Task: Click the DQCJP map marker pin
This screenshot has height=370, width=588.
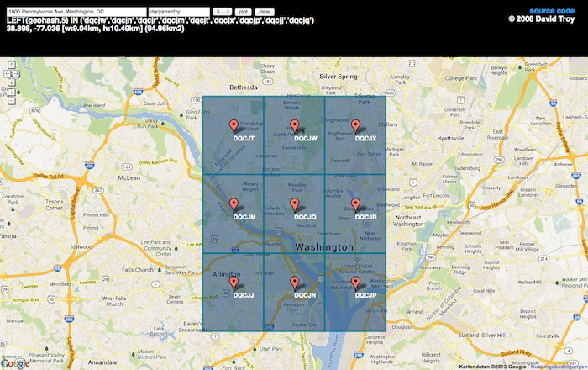Action: [x=355, y=283]
